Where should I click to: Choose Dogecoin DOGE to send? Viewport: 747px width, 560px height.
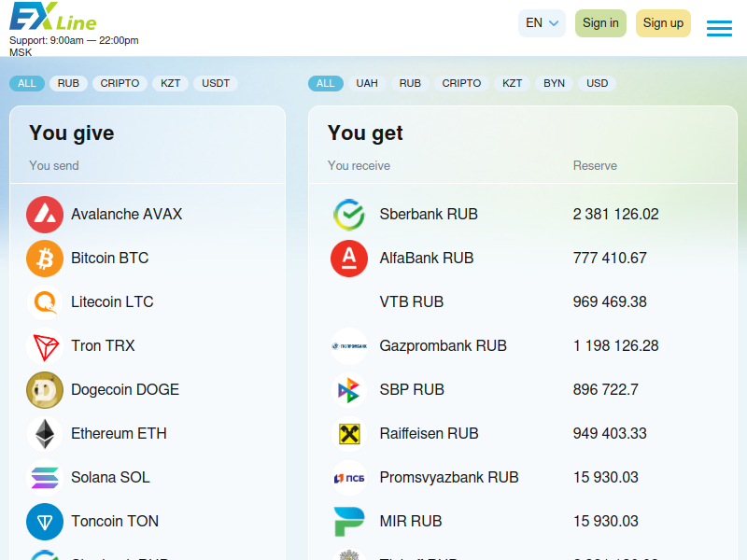tap(148, 390)
